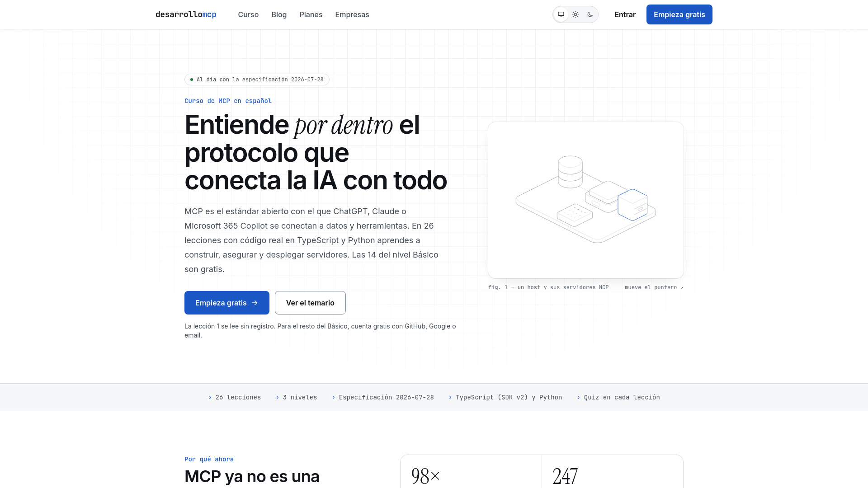Switch to light theme sun icon
Viewport: 868px width, 488px height.
576,14
